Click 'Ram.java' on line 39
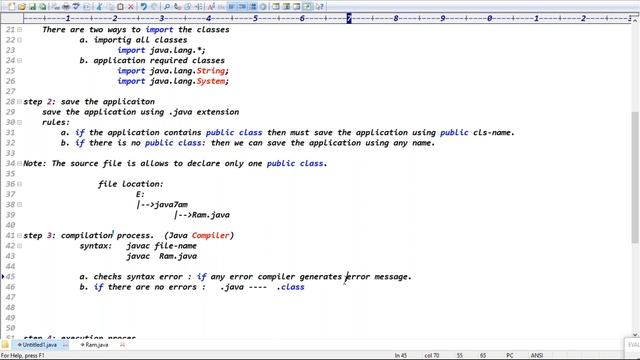This screenshot has height=360, width=640. tap(211, 215)
